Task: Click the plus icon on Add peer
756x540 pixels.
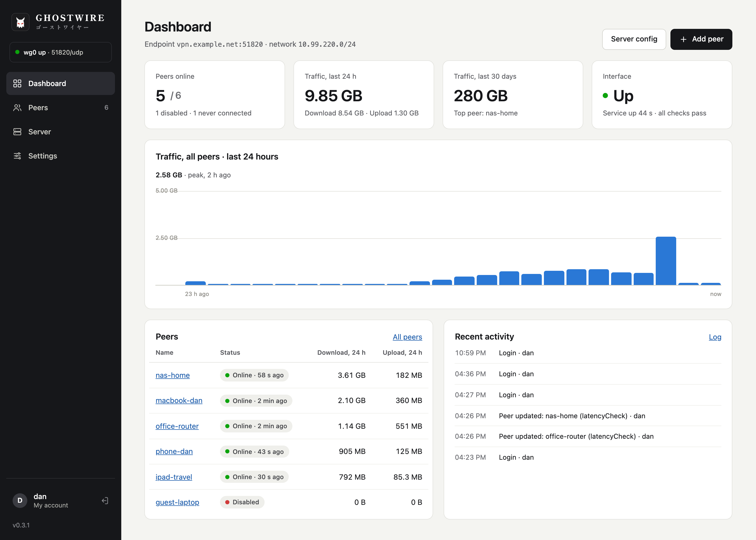Action: (684, 39)
